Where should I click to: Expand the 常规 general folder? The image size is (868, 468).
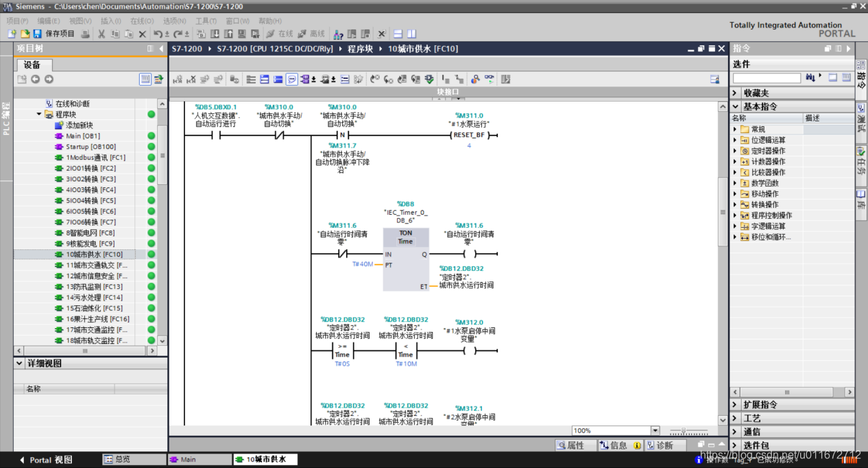[735, 129]
